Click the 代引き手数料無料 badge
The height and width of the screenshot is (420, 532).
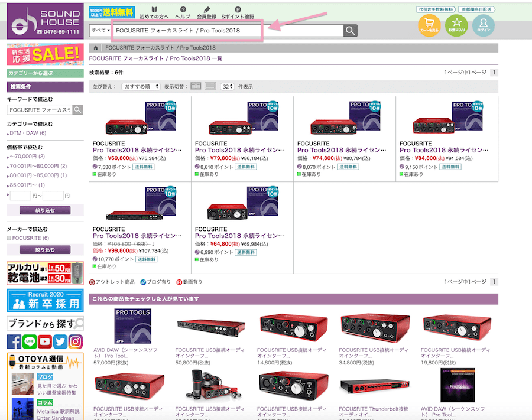[x=436, y=9]
